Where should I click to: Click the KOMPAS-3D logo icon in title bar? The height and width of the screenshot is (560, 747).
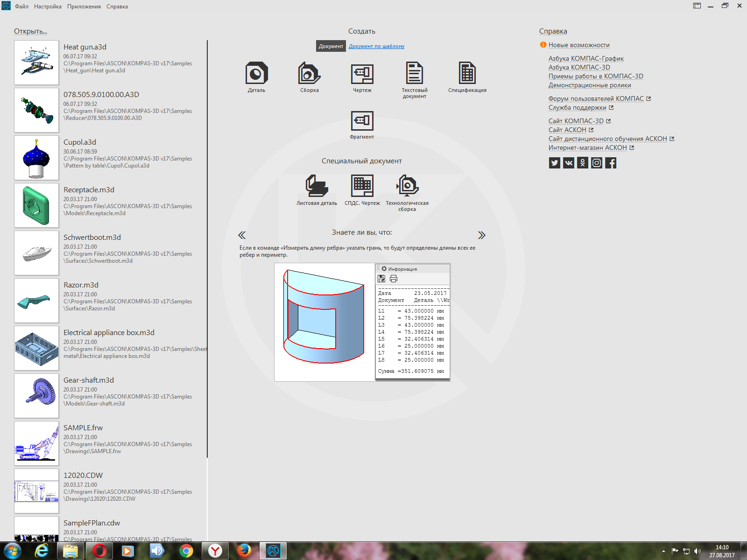point(6,6)
